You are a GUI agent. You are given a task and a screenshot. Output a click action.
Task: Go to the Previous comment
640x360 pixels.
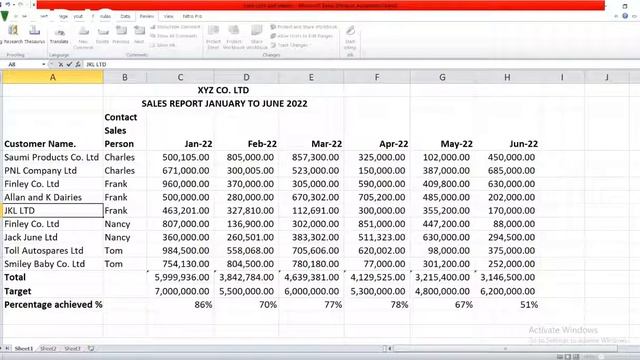click(x=121, y=35)
